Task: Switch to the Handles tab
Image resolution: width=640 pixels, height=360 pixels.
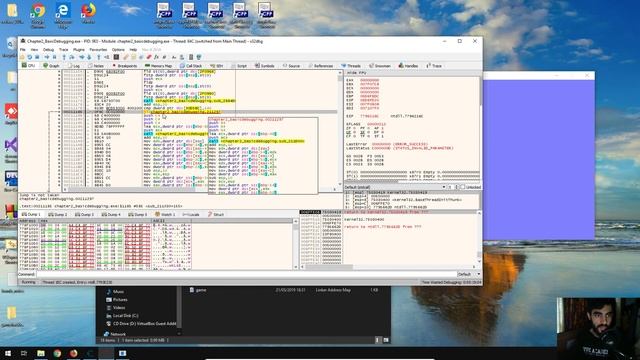Action: [x=408, y=65]
